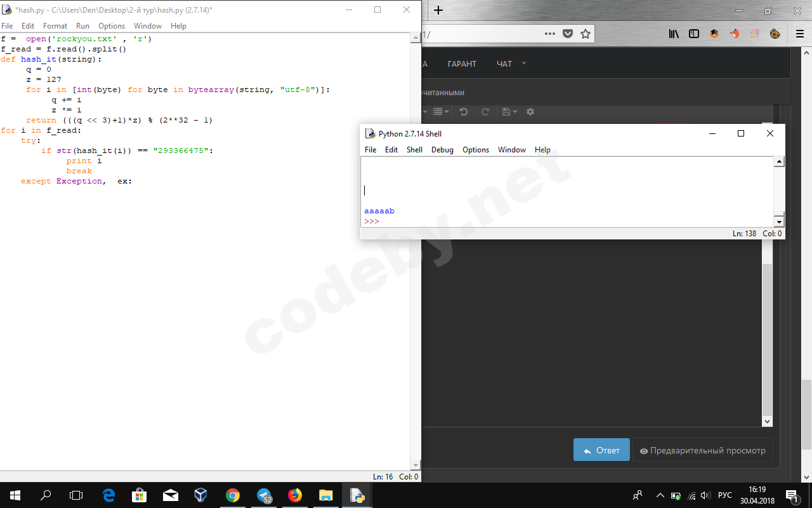Screen dimensions: 812x508
Task: Open File menu in hash.py editor
Action: pyautogui.click(x=7, y=26)
